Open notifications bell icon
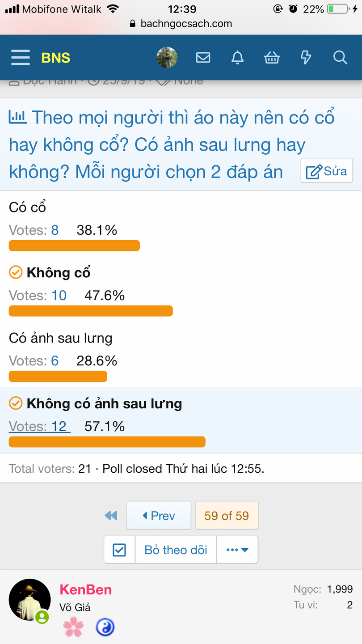The height and width of the screenshot is (644, 362). [237, 58]
